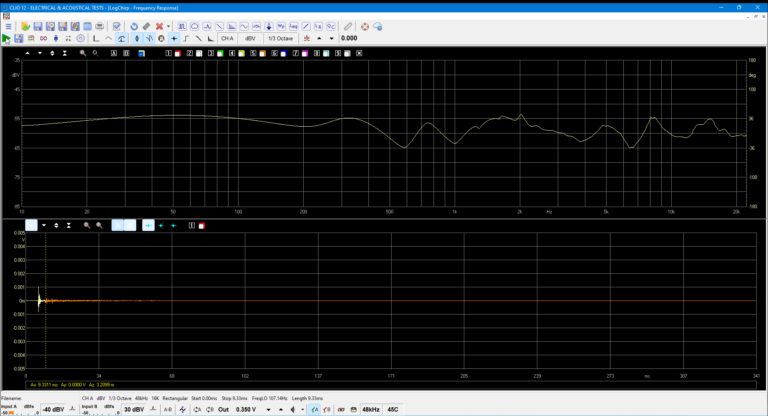
Task: Toggle overlay curve 1 checkbox
Action: click(x=169, y=52)
